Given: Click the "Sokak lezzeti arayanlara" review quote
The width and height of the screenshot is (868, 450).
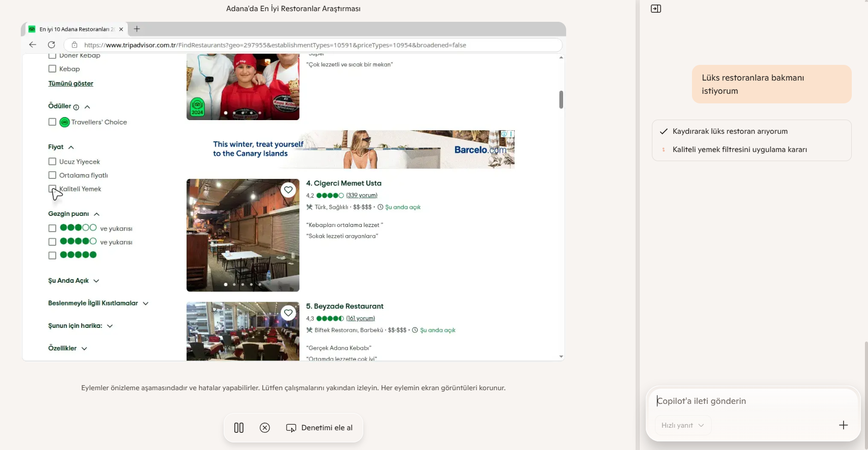Looking at the screenshot, I should pyautogui.click(x=342, y=236).
